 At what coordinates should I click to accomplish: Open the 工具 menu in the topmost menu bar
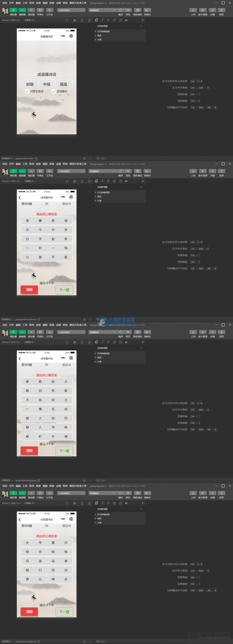(25, 3)
